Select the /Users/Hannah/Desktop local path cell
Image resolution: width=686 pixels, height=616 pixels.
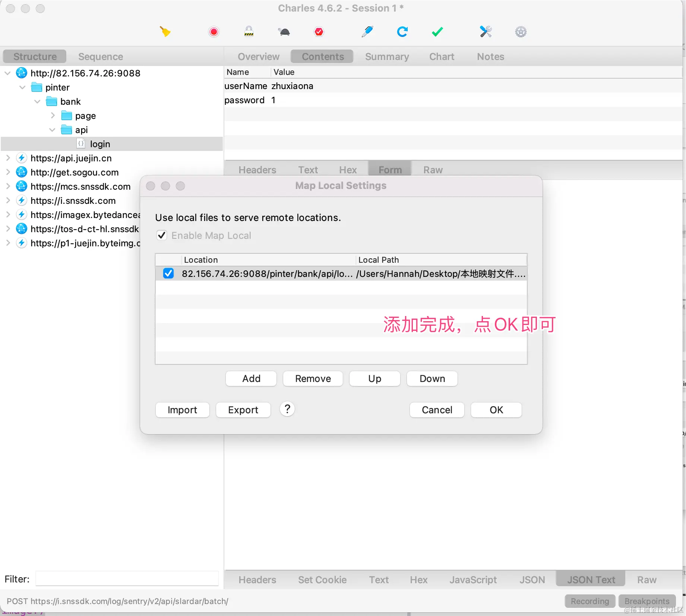441,274
